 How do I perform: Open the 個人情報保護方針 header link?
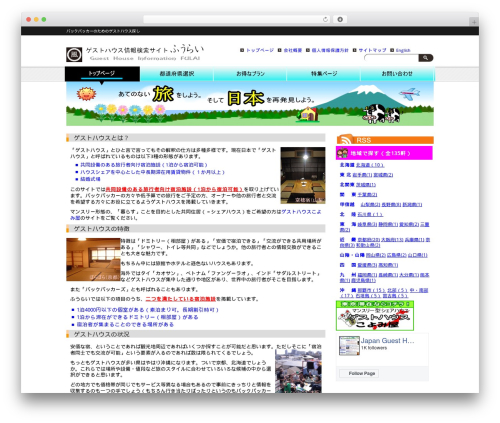(330, 50)
